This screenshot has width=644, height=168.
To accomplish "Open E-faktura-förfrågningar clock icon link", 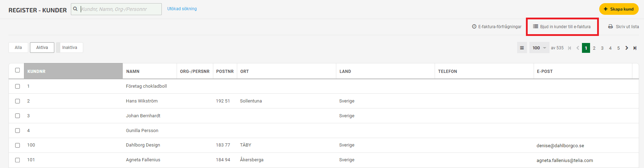I will pyautogui.click(x=474, y=26).
